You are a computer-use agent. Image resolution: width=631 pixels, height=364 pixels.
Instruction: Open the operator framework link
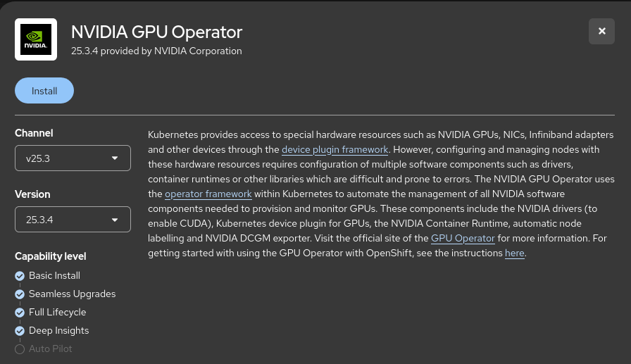pos(208,194)
